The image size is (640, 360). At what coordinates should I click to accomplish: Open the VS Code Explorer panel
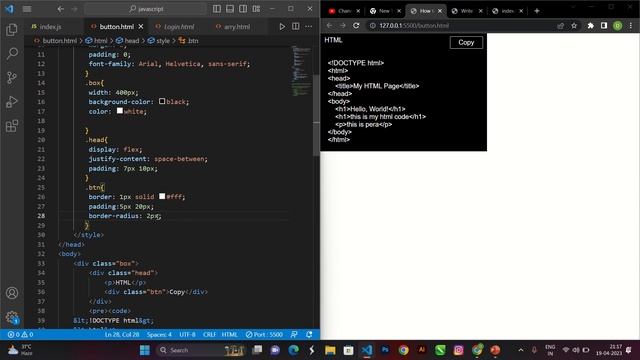pos(12,29)
